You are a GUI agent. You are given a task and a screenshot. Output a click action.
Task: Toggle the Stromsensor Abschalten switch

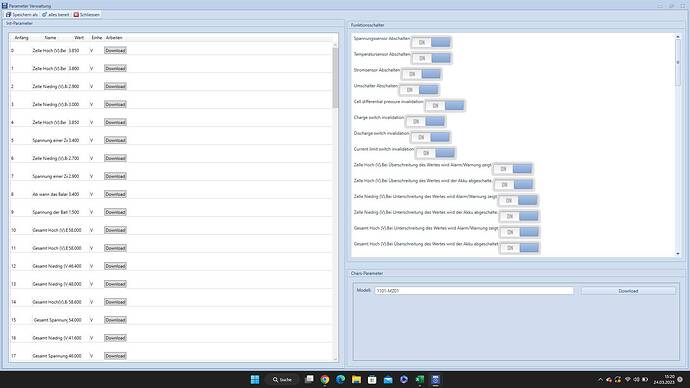[422, 74]
